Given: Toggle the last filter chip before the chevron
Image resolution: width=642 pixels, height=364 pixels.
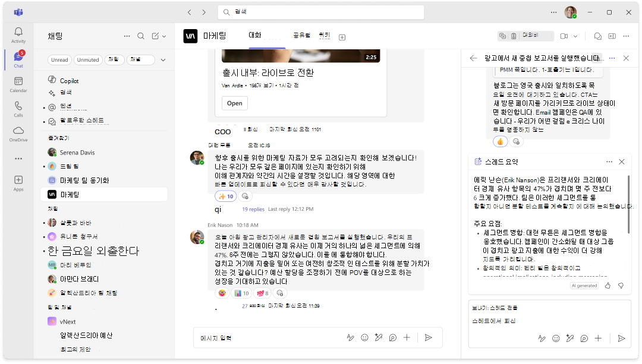Looking at the screenshot, I should [x=140, y=60].
